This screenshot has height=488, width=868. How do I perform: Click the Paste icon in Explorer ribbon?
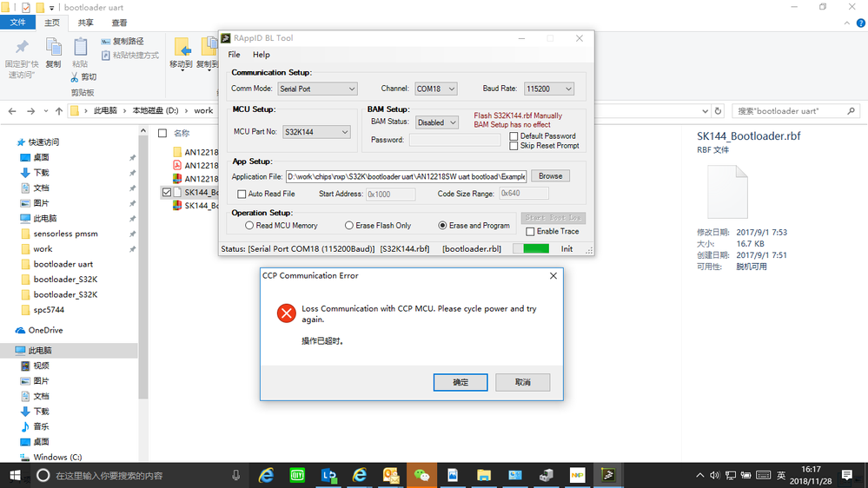80,48
